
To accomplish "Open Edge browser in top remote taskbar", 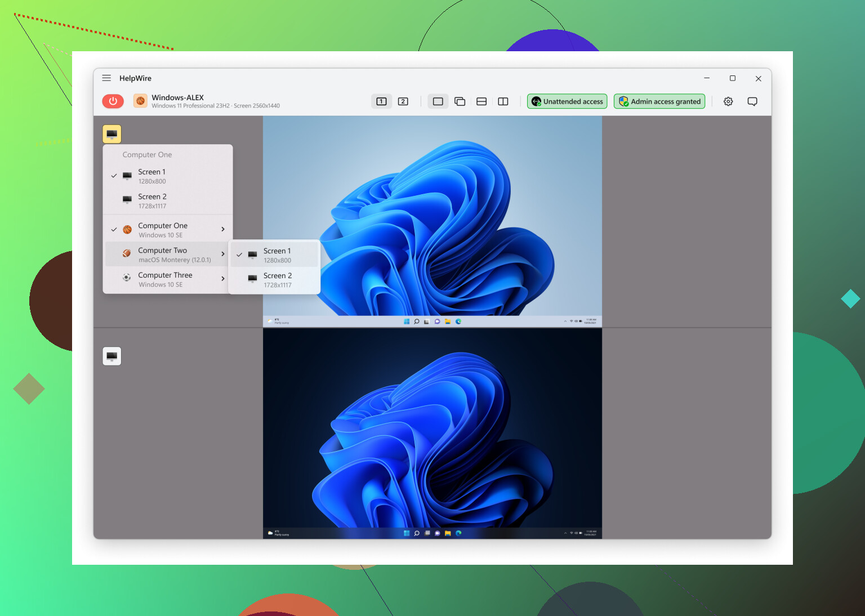I will (458, 322).
